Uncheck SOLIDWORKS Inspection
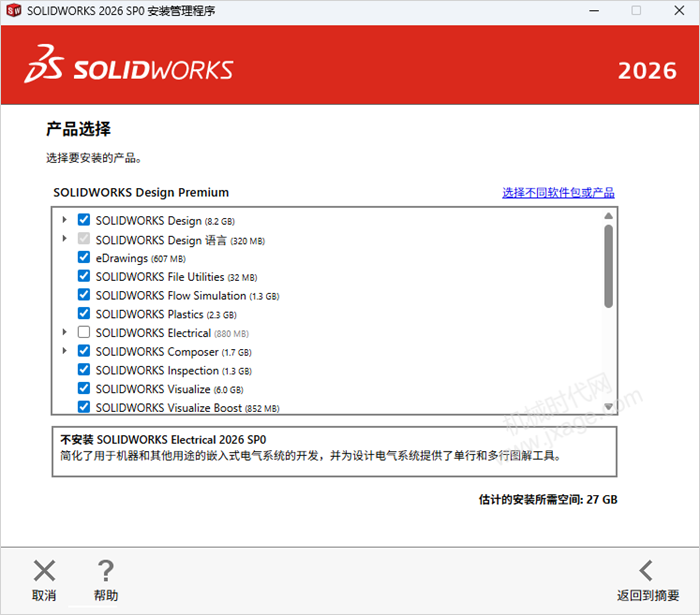700x615 pixels. [x=84, y=370]
